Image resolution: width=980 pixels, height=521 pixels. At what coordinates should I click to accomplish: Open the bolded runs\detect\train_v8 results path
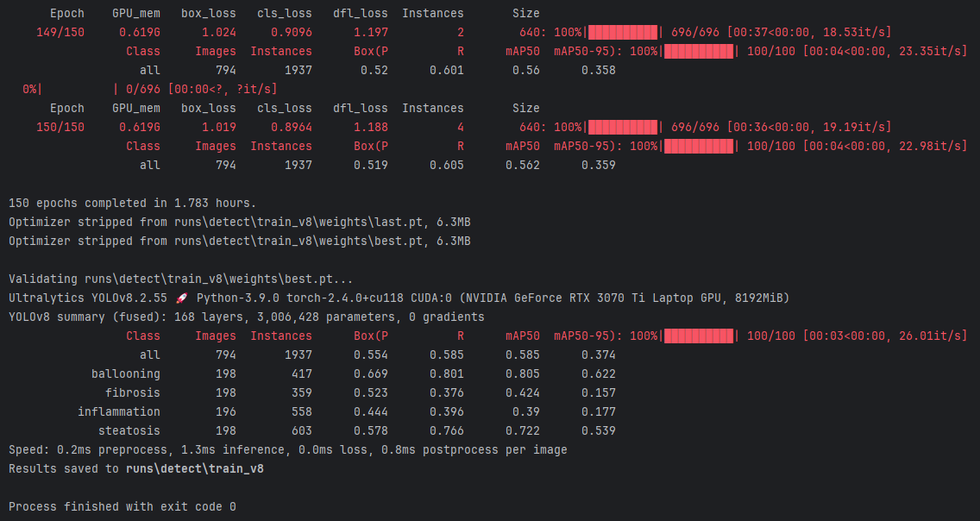pos(194,468)
